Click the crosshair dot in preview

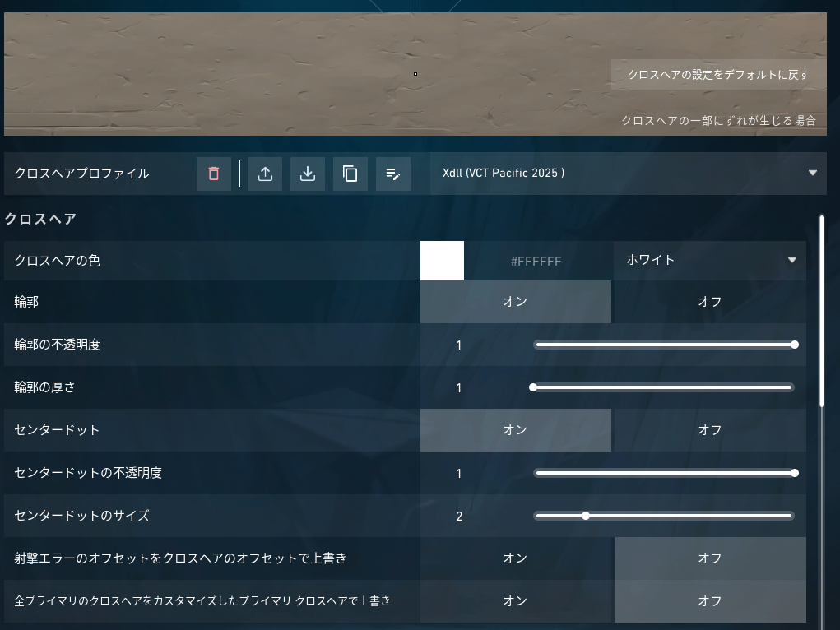415,74
